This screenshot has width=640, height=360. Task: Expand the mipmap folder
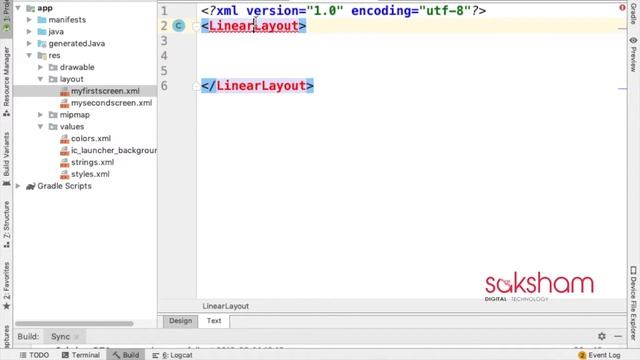tap(40, 115)
